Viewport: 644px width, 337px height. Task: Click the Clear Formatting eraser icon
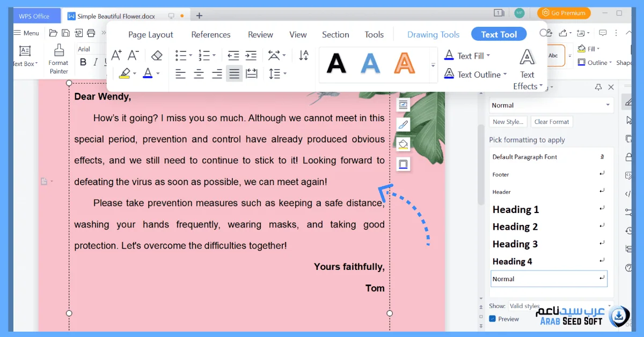(x=157, y=54)
